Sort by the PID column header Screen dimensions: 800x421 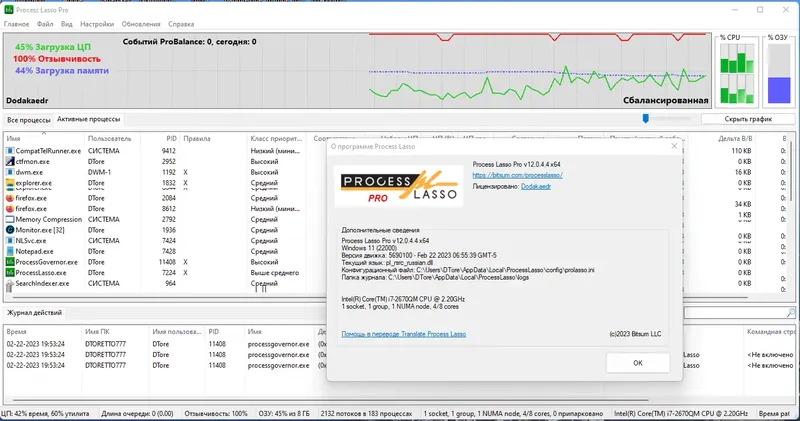pyautogui.click(x=160, y=138)
